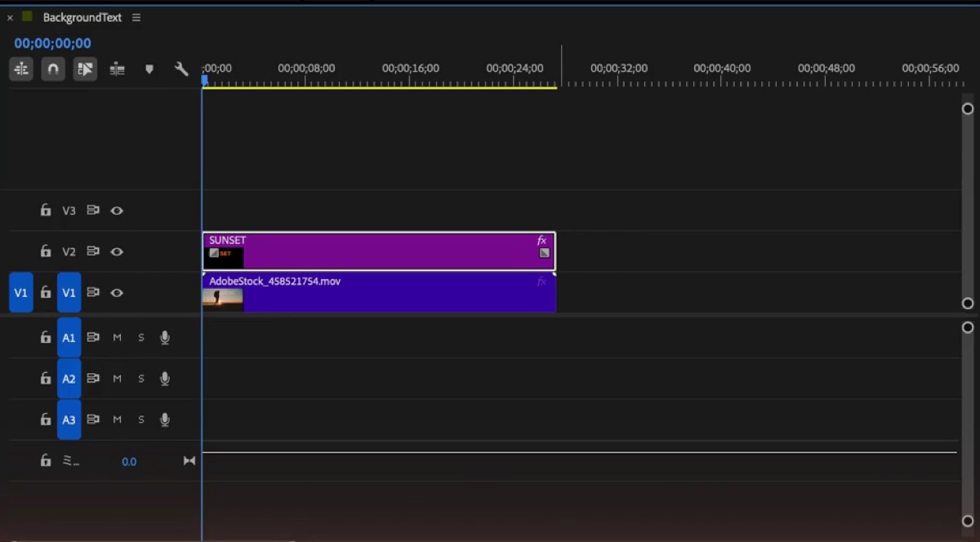Close the BackgroundText sequence tab

pos(10,17)
